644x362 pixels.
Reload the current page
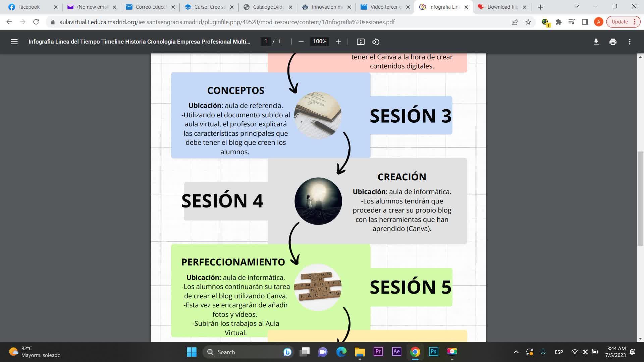[36, 22]
